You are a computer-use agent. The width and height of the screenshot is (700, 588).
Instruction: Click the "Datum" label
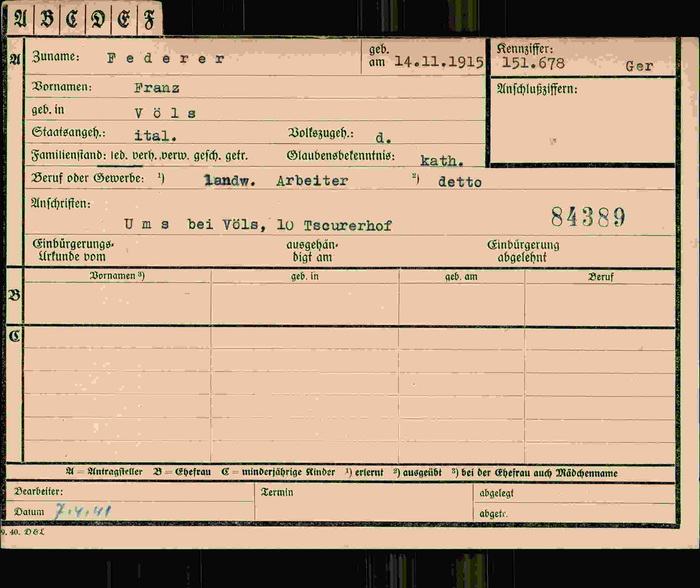[29, 512]
